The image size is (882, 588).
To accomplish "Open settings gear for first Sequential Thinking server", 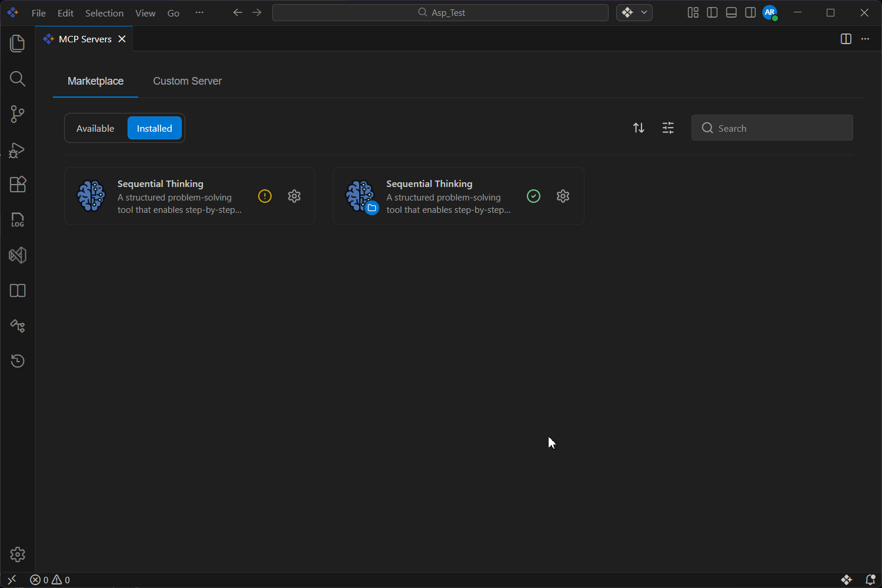I will (295, 196).
